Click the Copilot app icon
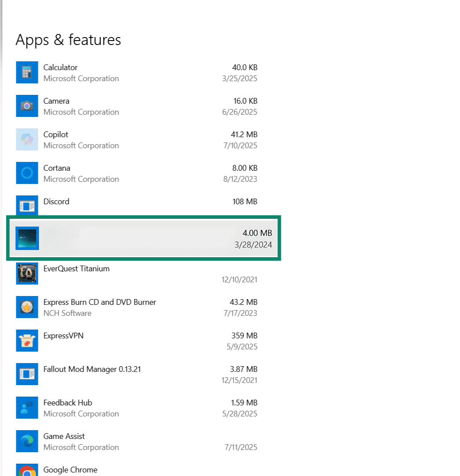Image resolution: width=460 pixels, height=476 pixels. pos(27,139)
